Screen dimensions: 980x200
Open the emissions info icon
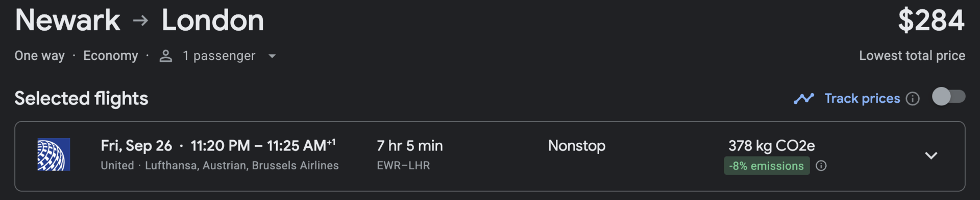click(821, 166)
